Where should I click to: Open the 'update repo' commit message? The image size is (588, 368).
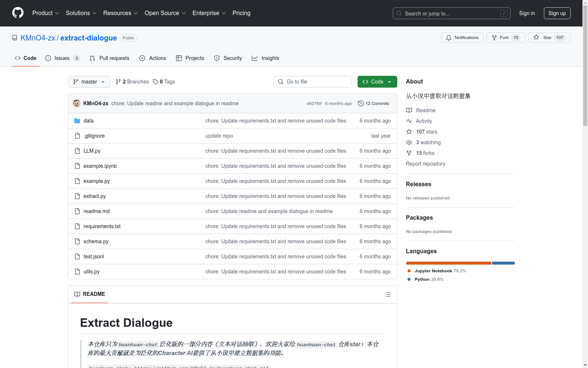[x=219, y=136]
